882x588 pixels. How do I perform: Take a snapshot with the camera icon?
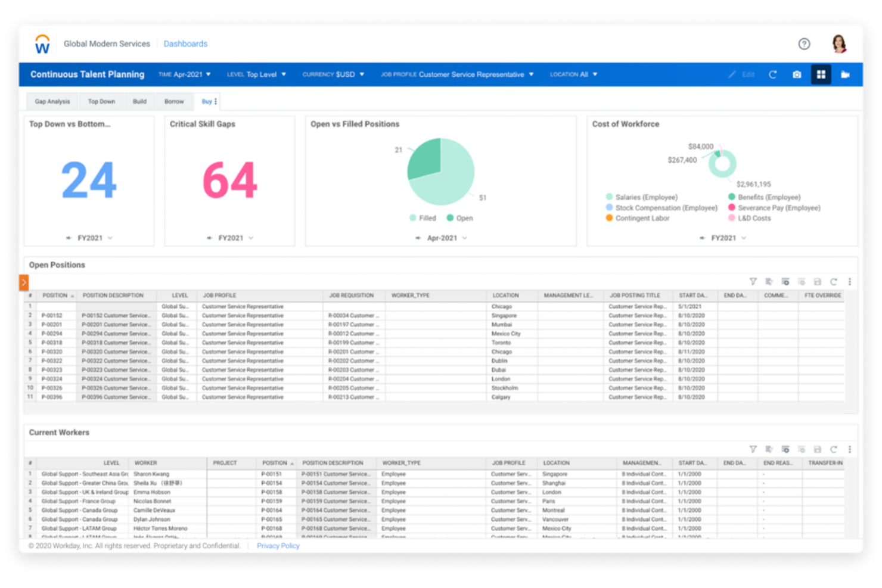tap(797, 74)
